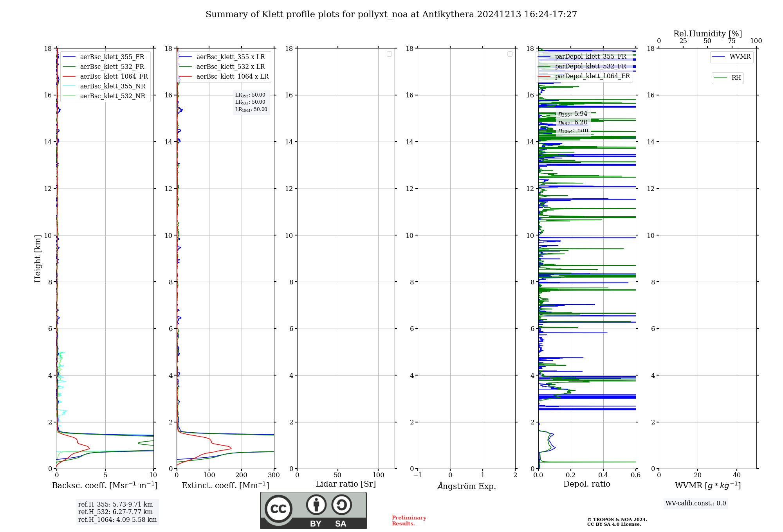The image size is (783, 532).
Task: Click the empty legend box in Lidar ratio plot
Action: pyautogui.click(x=389, y=54)
